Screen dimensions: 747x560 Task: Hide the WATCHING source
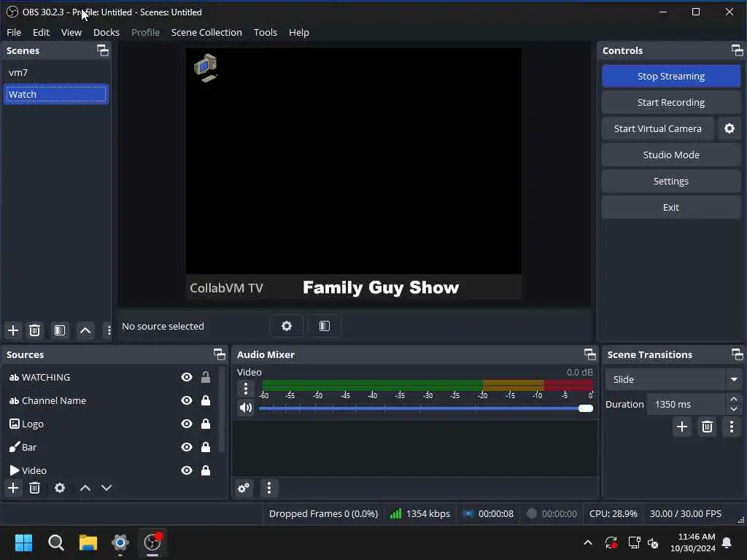tap(186, 377)
